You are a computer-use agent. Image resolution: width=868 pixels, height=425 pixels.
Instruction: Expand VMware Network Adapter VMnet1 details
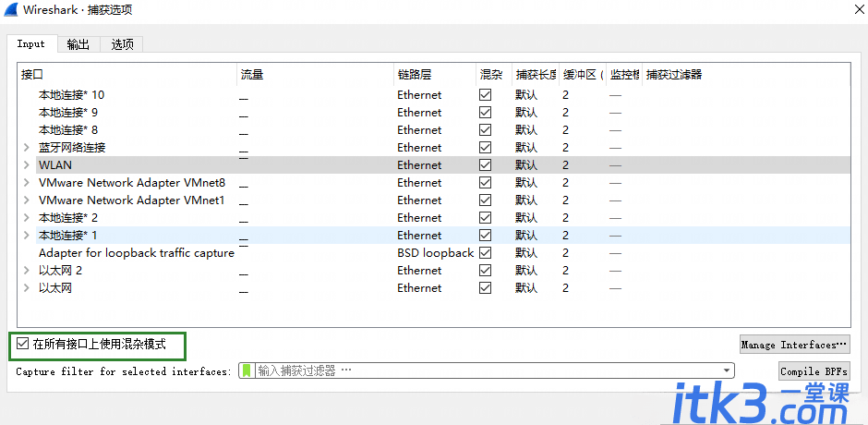(26, 200)
